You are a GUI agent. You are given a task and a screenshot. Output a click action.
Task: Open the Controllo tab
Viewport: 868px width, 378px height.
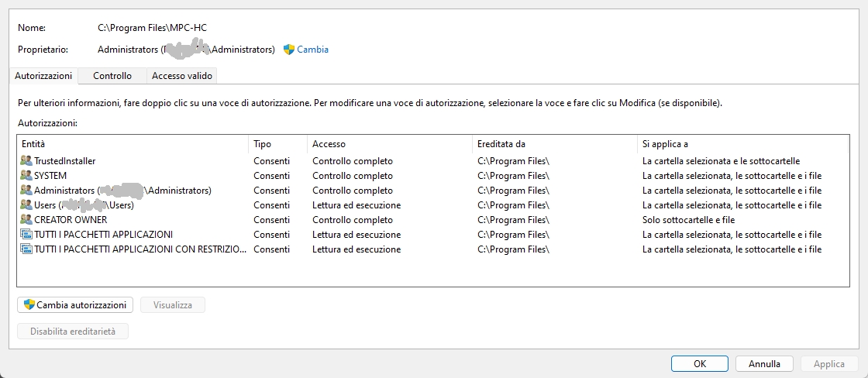click(x=112, y=76)
